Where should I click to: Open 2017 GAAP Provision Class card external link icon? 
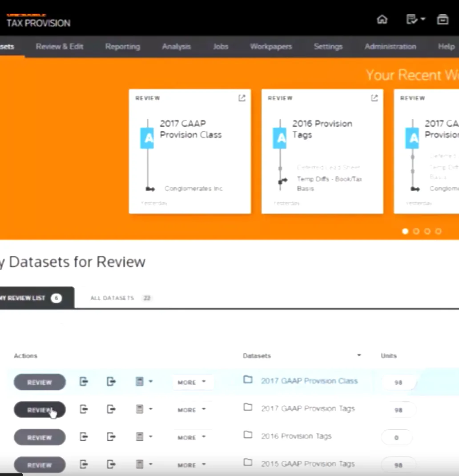[x=242, y=98]
